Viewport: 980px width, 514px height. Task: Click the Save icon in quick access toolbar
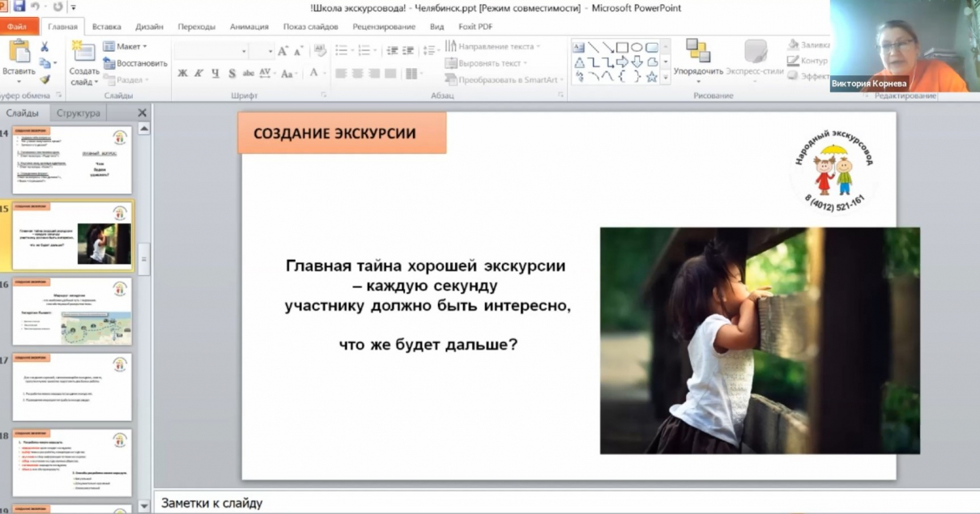tap(19, 6)
